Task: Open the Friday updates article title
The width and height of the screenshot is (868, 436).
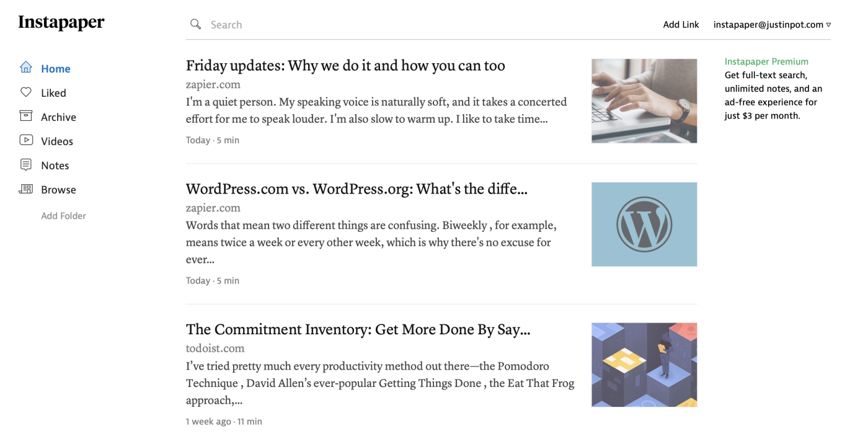Action: coord(345,66)
